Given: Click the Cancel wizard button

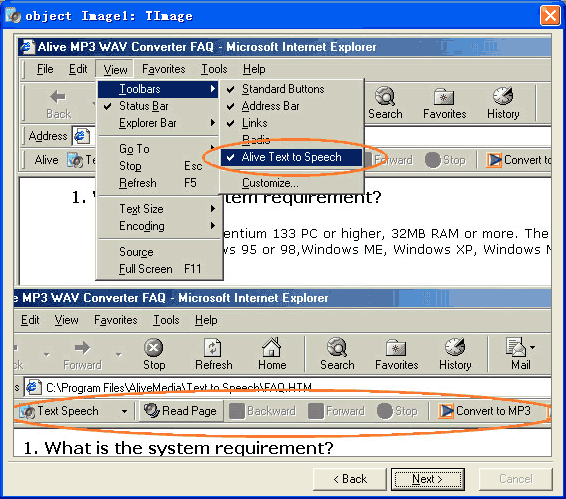Looking at the screenshot, I should (516, 479).
